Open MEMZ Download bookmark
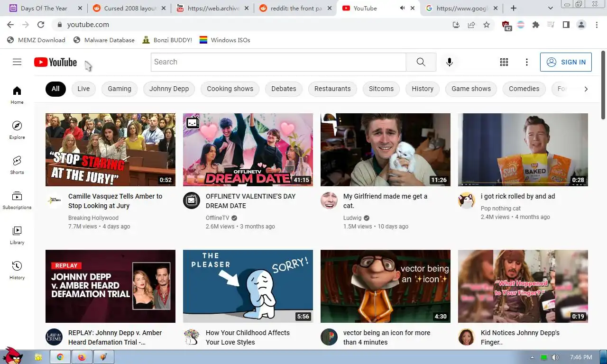The height and width of the screenshot is (364, 607). pos(37,40)
